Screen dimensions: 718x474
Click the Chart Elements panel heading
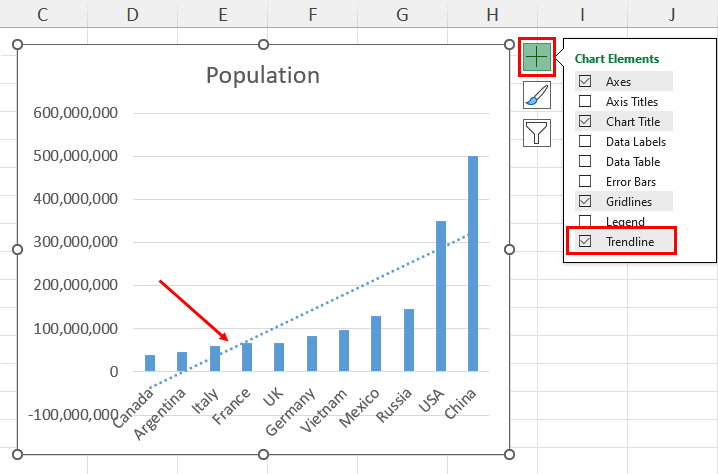click(617, 59)
